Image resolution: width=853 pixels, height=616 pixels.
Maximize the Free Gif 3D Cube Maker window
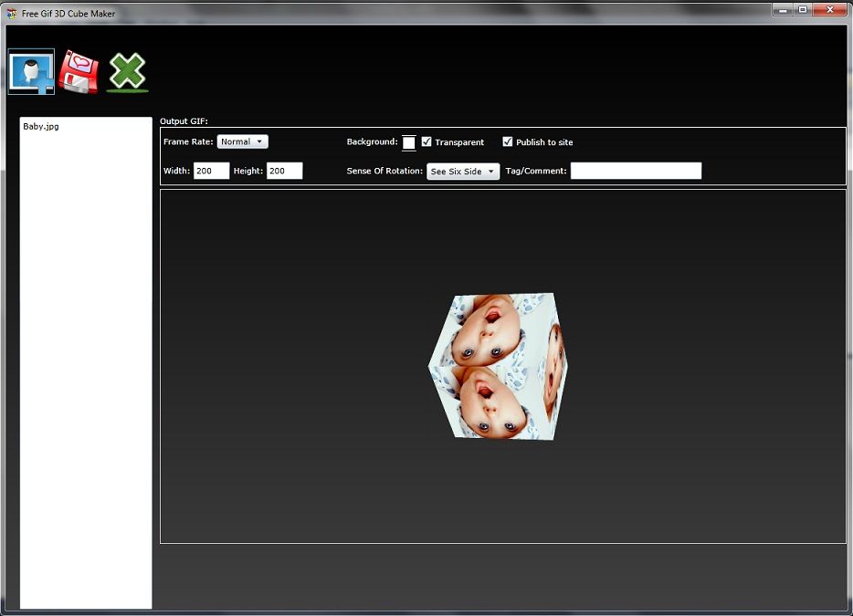(803, 10)
